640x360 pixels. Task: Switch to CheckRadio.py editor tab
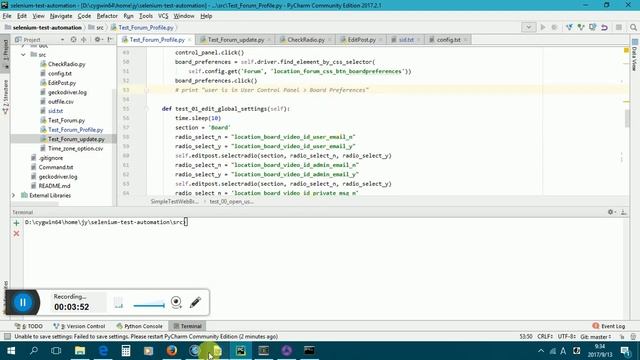[x=306, y=40]
